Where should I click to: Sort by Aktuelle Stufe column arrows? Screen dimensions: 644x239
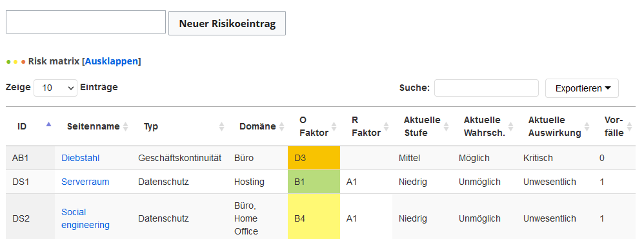coord(446,127)
